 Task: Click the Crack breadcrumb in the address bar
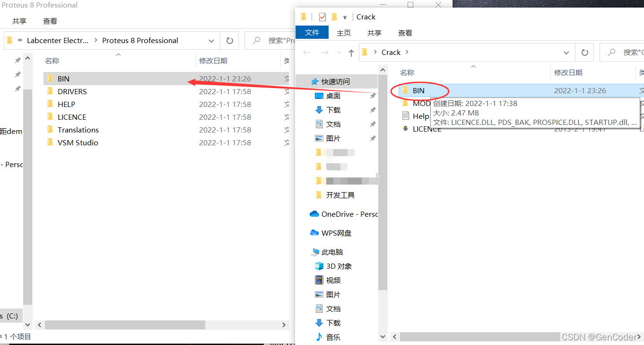pyautogui.click(x=391, y=52)
